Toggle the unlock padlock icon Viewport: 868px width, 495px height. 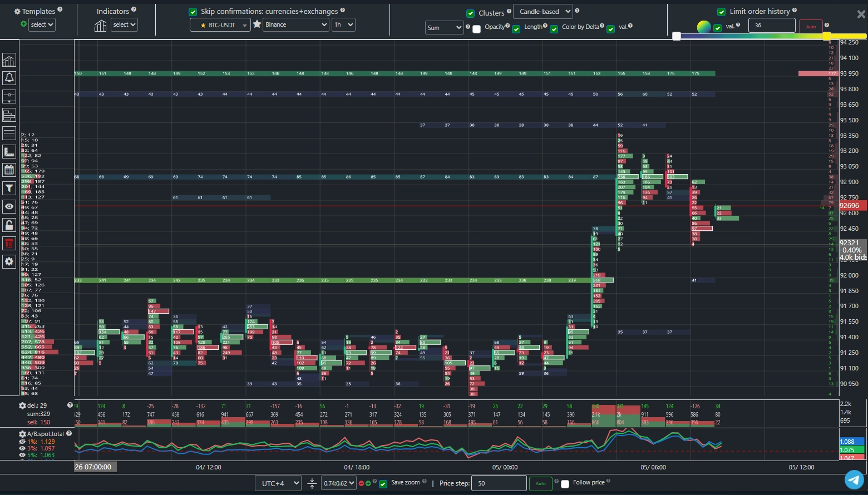[x=9, y=225]
